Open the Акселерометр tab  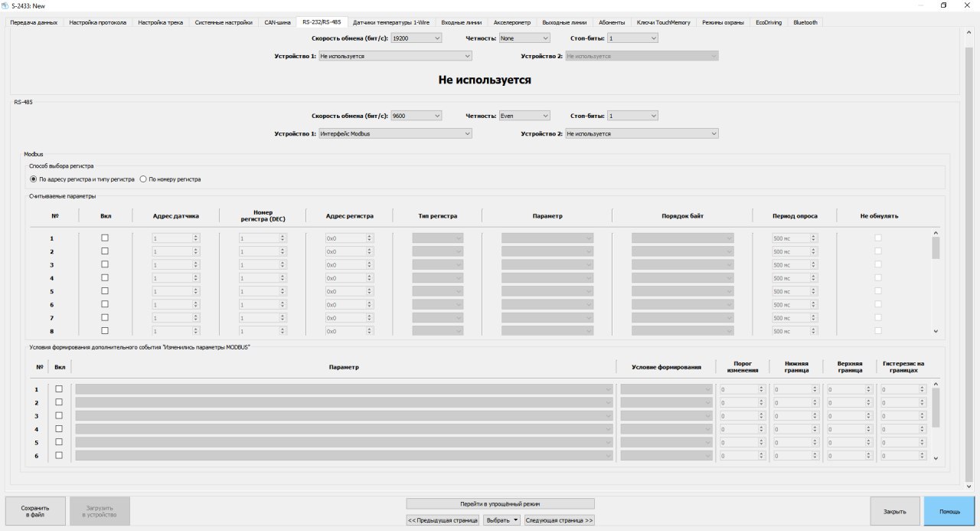pyautogui.click(x=512, y=22)
